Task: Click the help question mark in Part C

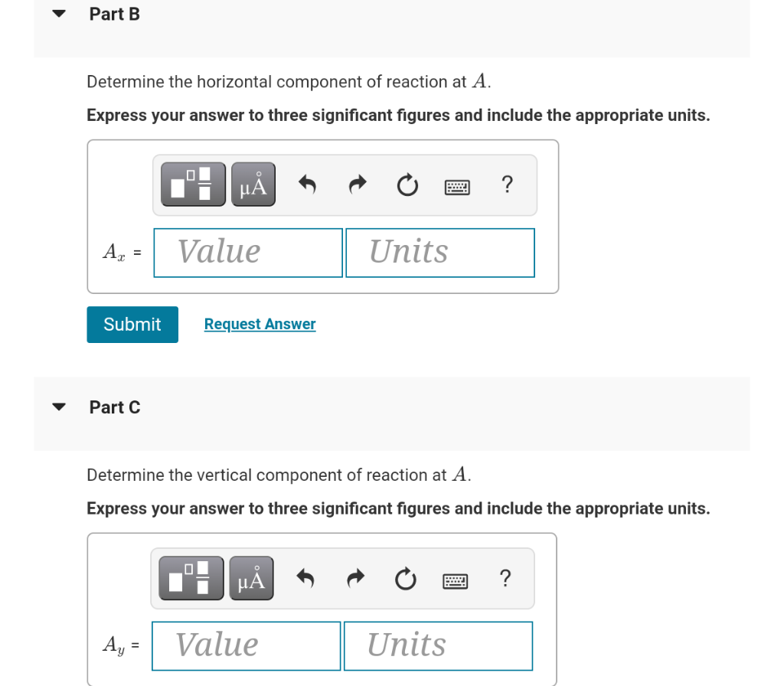Action: coord(505,578)
